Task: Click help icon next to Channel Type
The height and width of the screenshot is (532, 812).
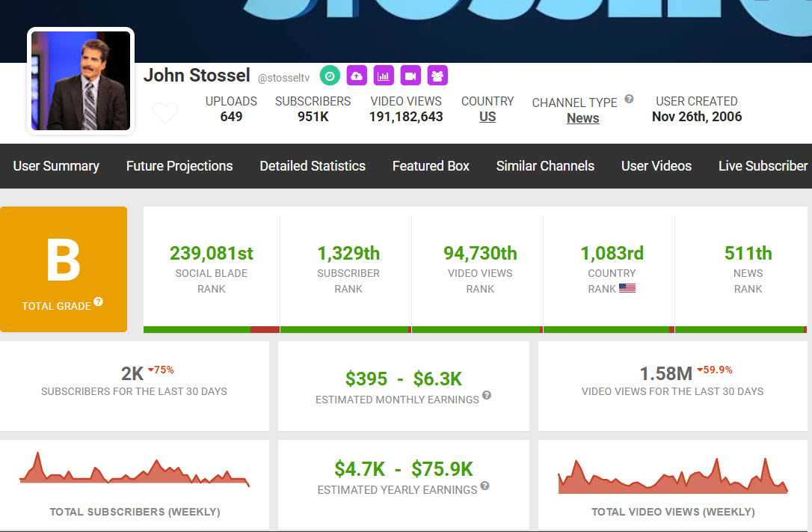Action: 629,99
